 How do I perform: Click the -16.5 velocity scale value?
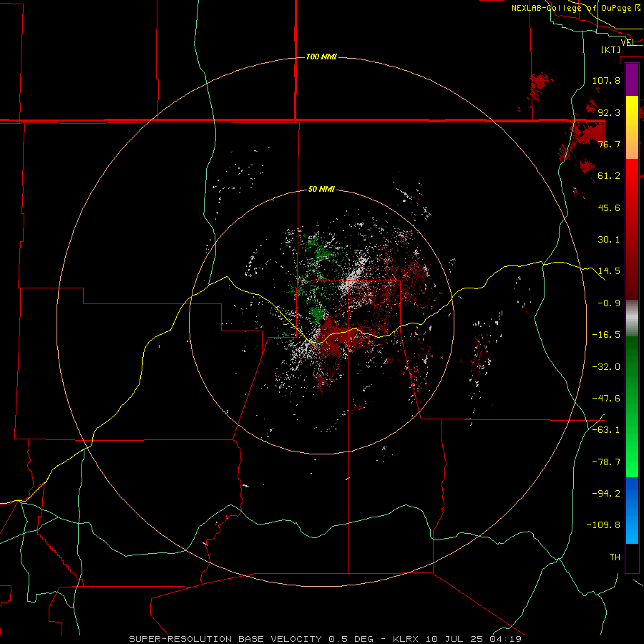tap(606, 335)
